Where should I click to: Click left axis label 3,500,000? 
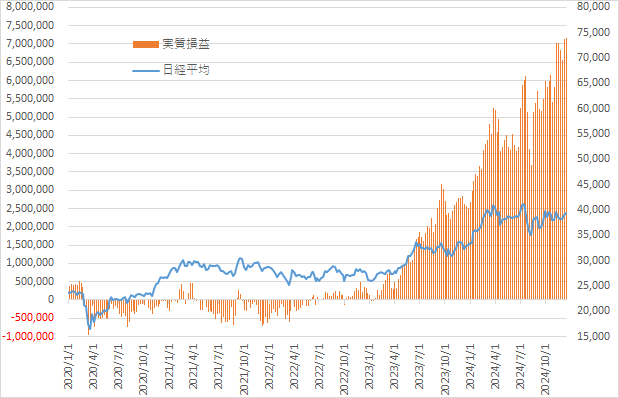30,171
